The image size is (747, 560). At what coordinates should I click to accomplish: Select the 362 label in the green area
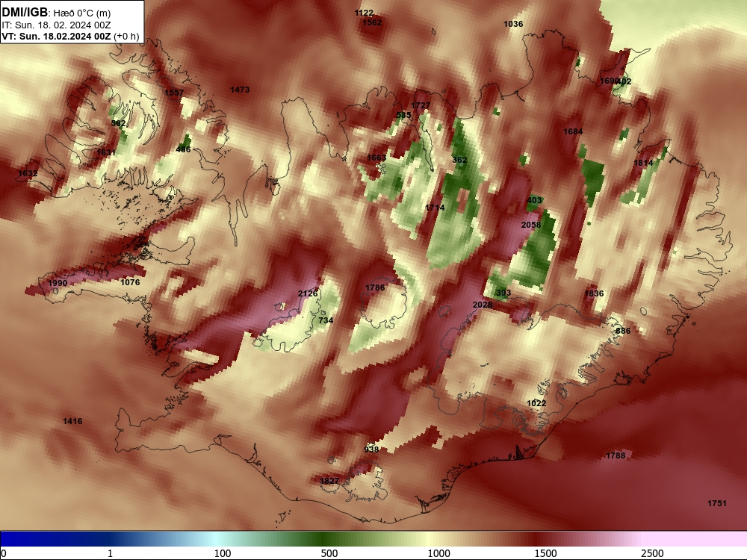tap(459, 160)
